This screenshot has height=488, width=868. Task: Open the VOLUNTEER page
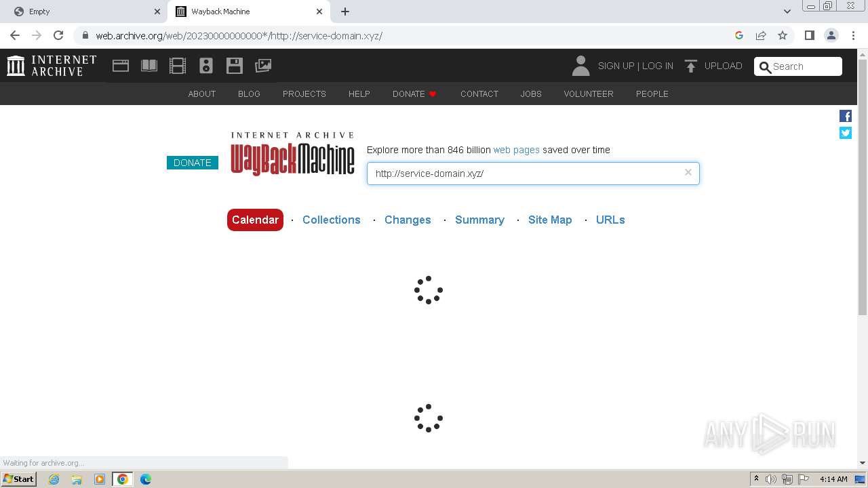click(589, 94)
